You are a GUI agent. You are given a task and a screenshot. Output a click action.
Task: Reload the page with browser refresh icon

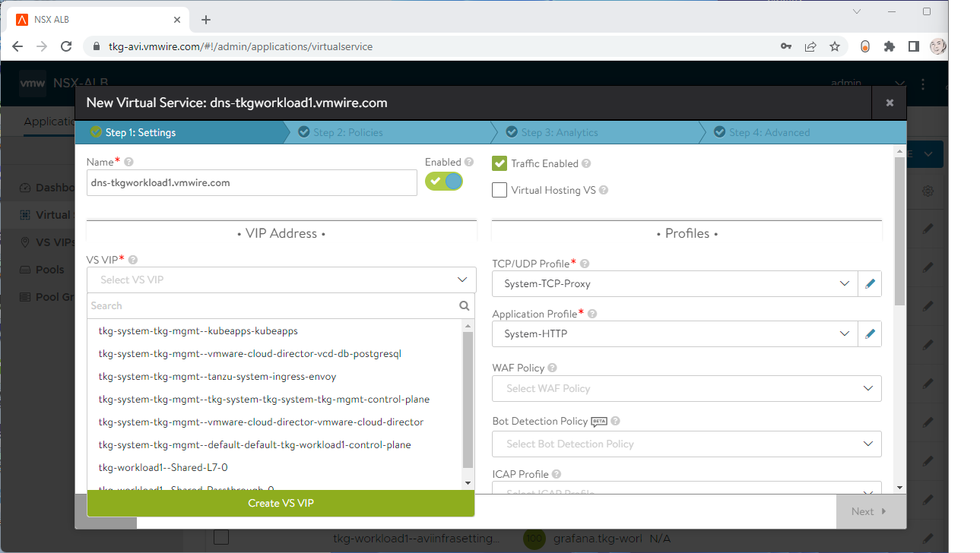[x=66, y=46]
